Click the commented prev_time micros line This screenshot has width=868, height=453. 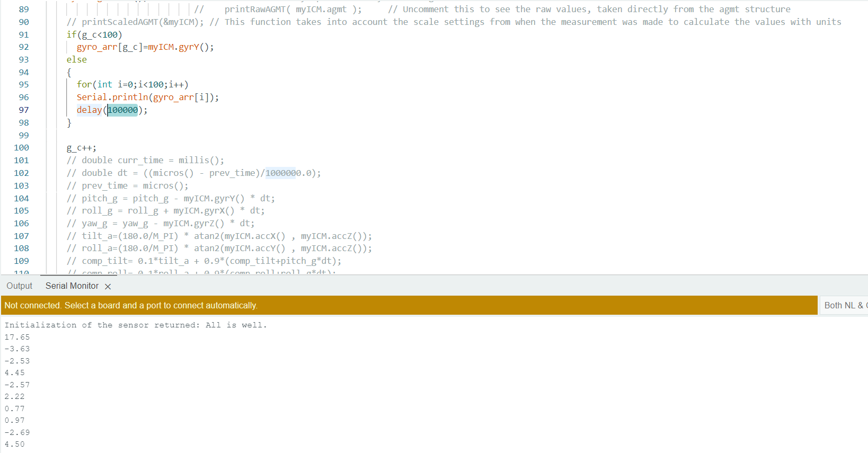(x=128, y=186)
